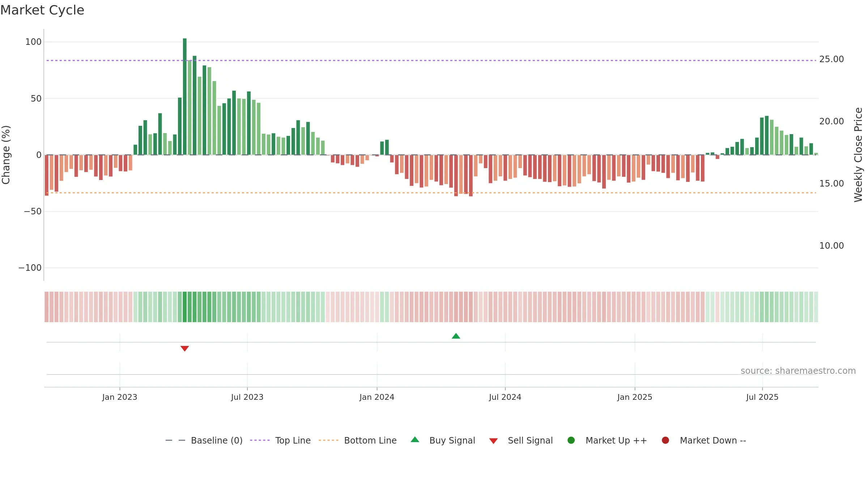Toggle the Market Down -- legend entry
This screenshot has width=868, height=488.
coord(704,440)
